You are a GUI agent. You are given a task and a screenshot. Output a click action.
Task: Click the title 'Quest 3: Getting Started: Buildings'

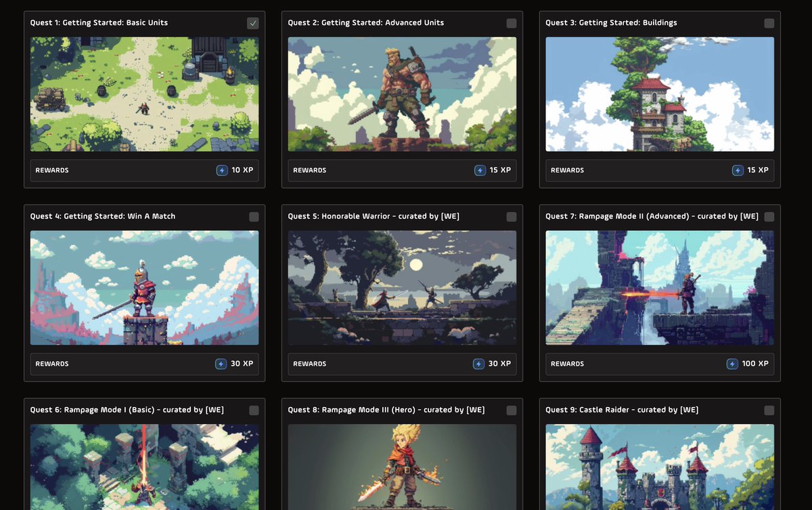click(611, 23)
